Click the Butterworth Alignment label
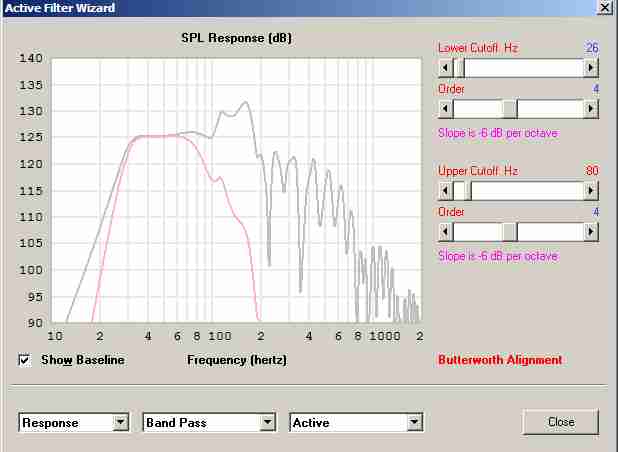 pyautogui.click(x=500, y=360)
